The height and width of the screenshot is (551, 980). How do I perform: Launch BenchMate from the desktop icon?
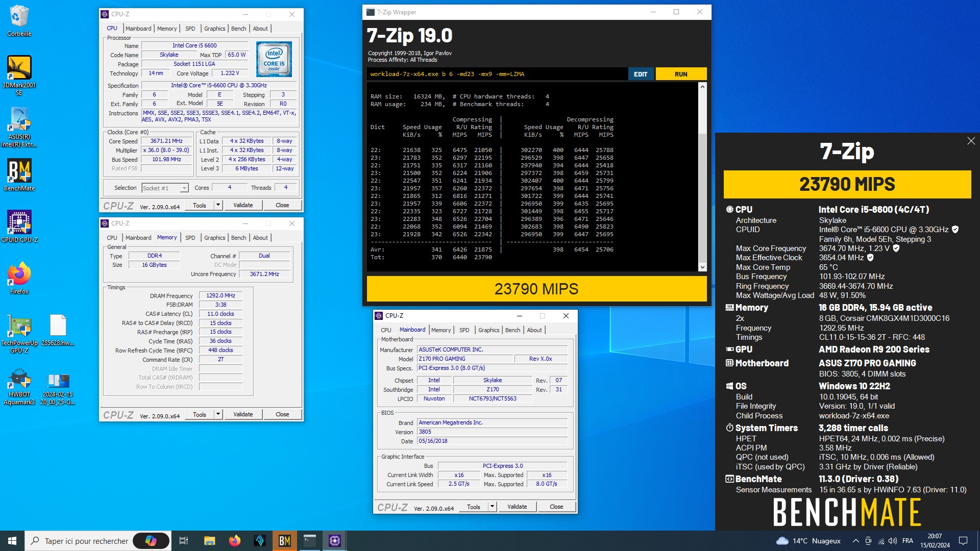click(19, 175)
